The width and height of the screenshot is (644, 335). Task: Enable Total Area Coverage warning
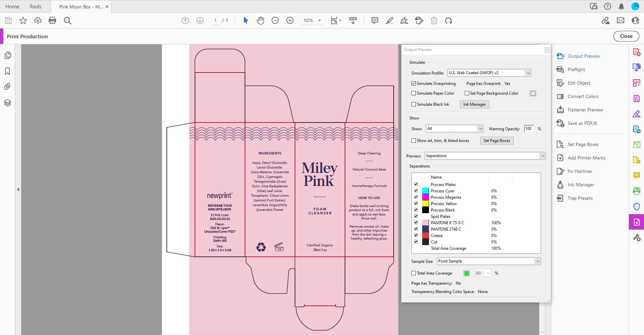413,273
